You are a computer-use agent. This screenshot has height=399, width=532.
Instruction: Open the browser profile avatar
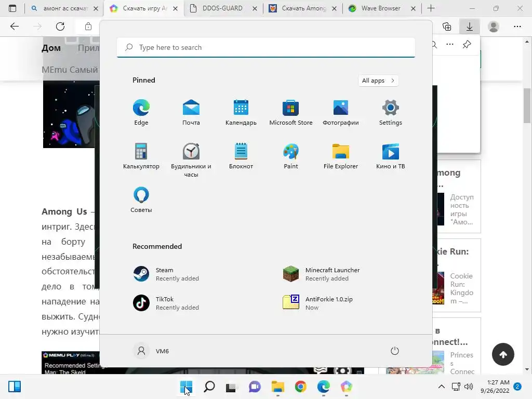tap(494, 26)
